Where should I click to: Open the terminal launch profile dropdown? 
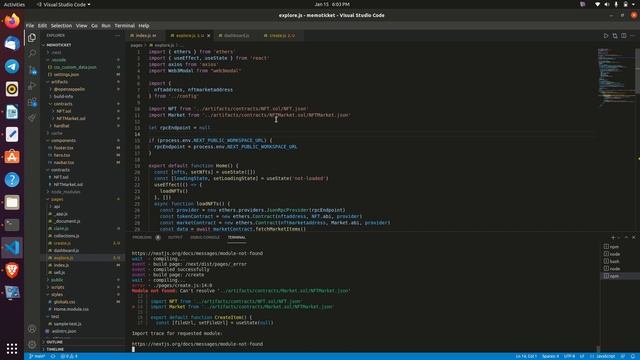[x=619, y=237]
